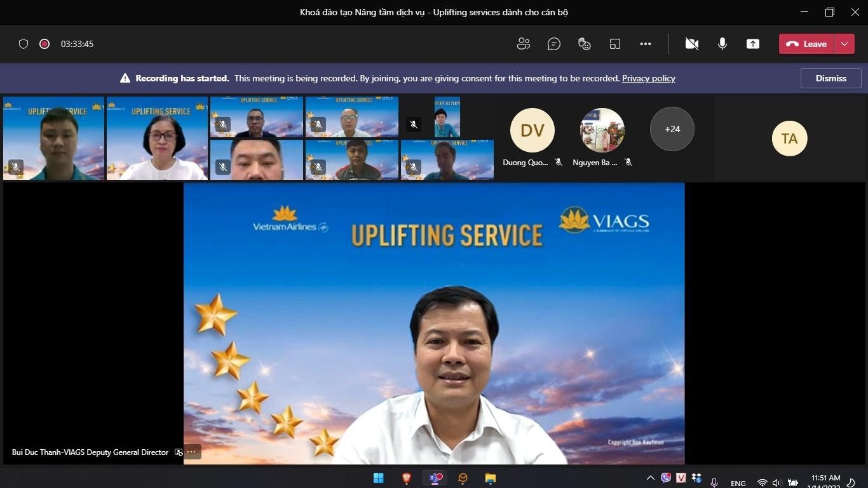Open the Privacy policy link
Viewport: 868px width, 488px height.
648,78
